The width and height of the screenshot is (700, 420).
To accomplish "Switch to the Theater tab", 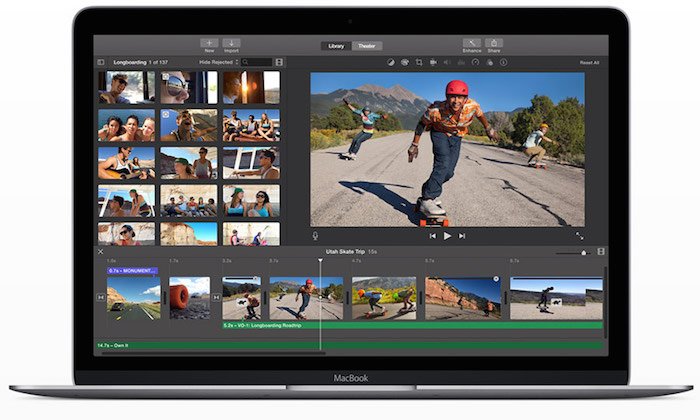I will 366,46.
